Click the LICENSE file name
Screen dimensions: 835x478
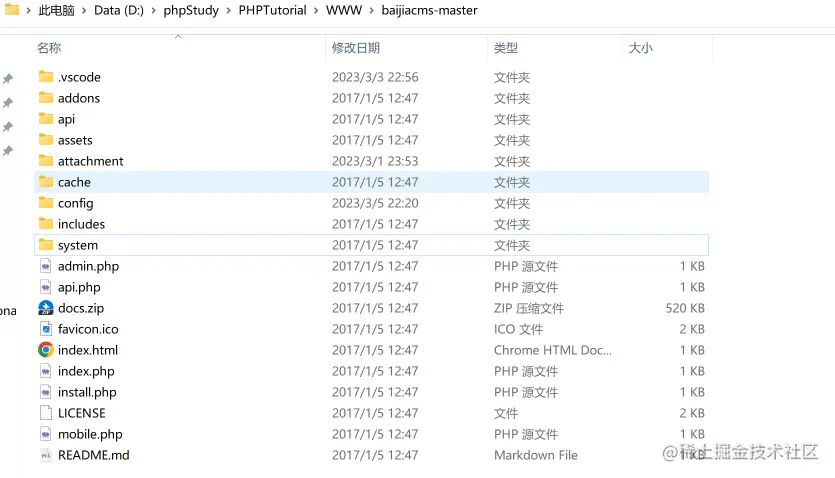81,413
